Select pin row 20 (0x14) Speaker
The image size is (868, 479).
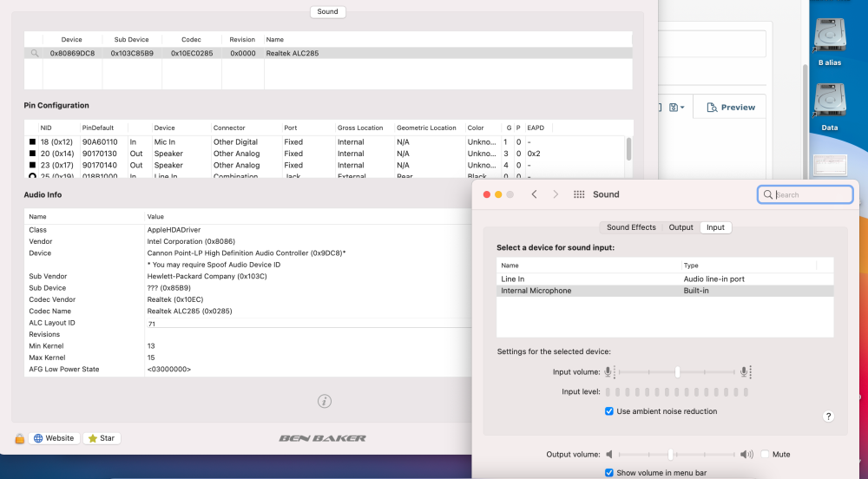click(x=325, y=154)
